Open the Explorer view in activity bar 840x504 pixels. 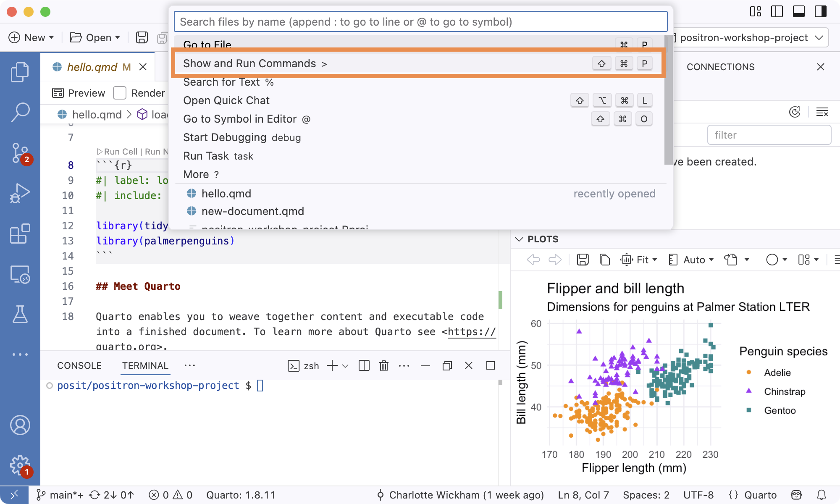20,72
